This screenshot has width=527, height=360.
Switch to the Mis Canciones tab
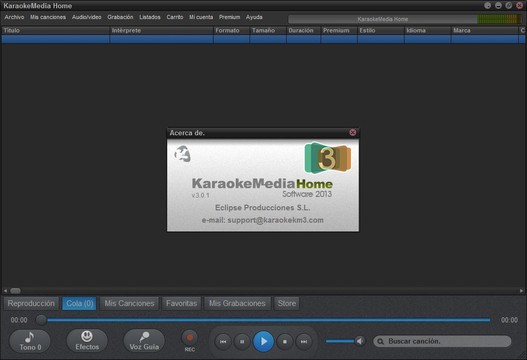(x=129, y=304)
